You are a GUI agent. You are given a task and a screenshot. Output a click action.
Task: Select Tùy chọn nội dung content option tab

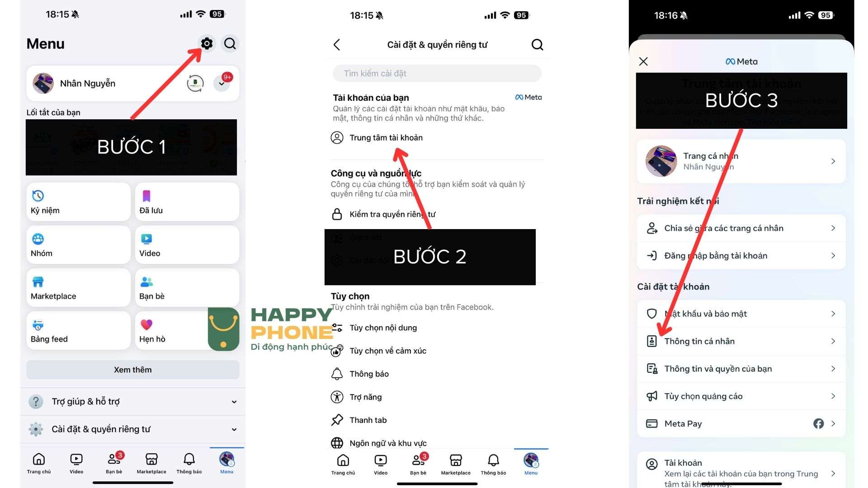click(382, 327)
